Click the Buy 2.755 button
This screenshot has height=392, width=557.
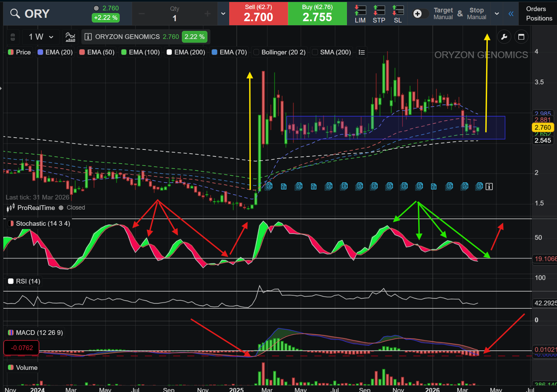317,13
